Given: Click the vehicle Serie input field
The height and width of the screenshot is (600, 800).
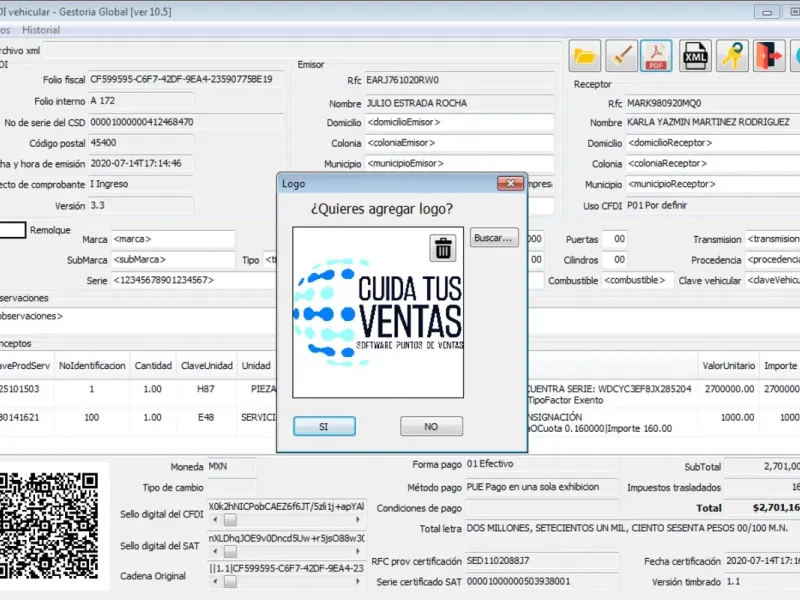Looking at the screenshot, I should (194, 280).
